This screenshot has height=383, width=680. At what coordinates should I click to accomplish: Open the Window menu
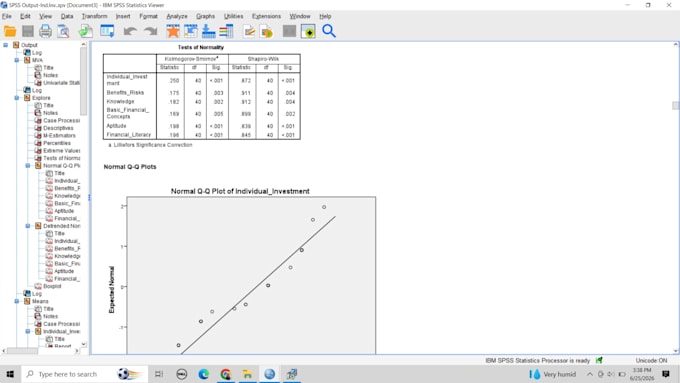(x=300, y=16)
